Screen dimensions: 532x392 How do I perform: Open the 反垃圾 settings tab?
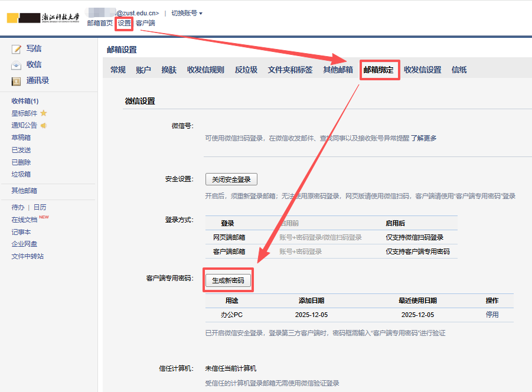click(x=246, y=70)
